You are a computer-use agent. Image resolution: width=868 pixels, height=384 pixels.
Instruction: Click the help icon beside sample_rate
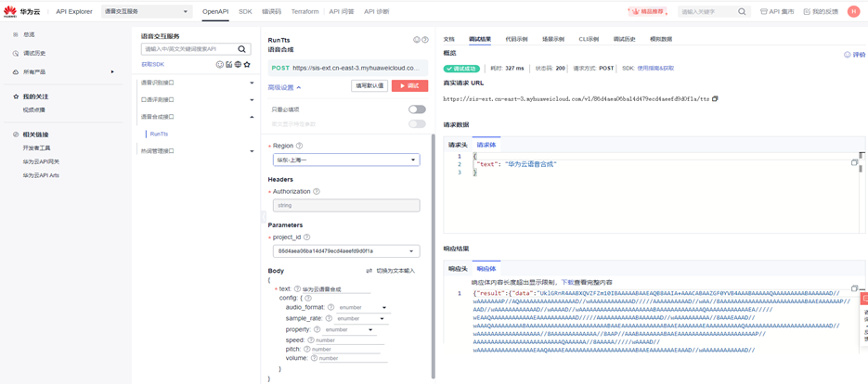coord(329,318)
